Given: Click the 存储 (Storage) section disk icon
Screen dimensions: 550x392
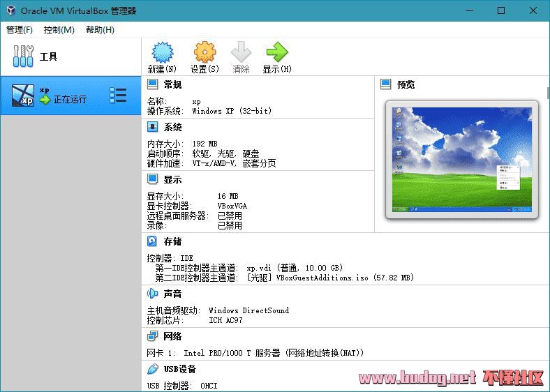Looking at the screenshot, I should tap(152, 241).
